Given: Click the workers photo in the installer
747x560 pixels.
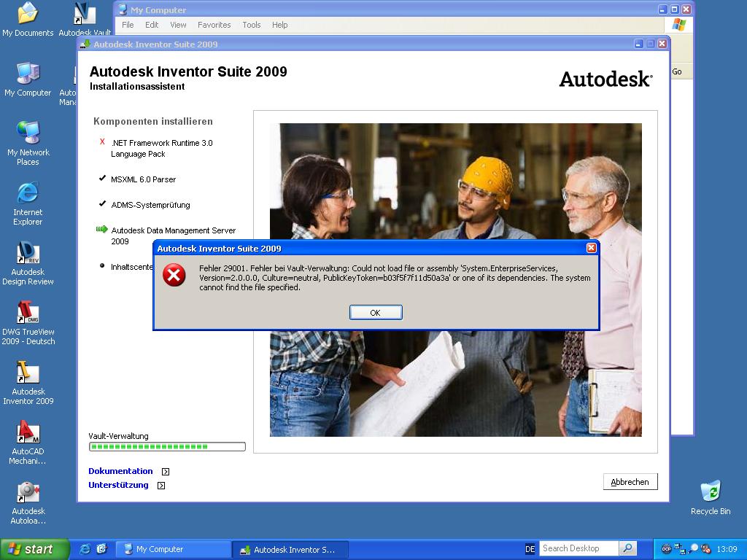Looking at the screenshot, I should click(x=455, y=280).
